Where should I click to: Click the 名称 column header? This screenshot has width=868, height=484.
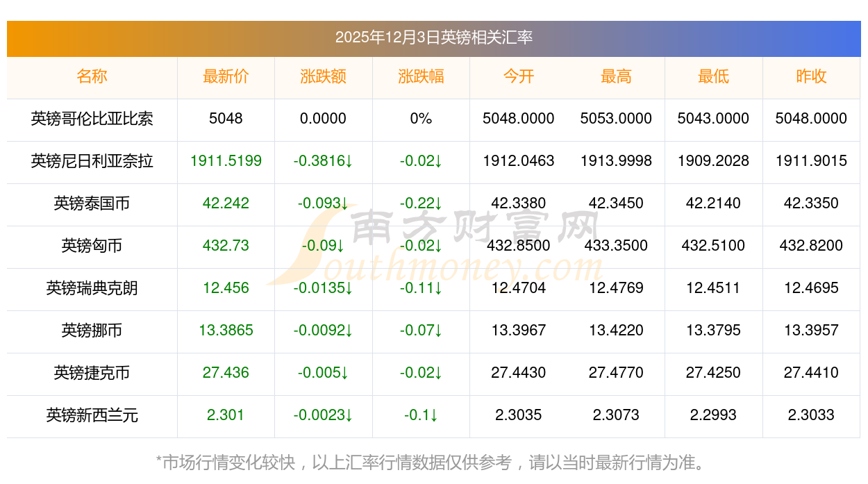click(92, 76)
